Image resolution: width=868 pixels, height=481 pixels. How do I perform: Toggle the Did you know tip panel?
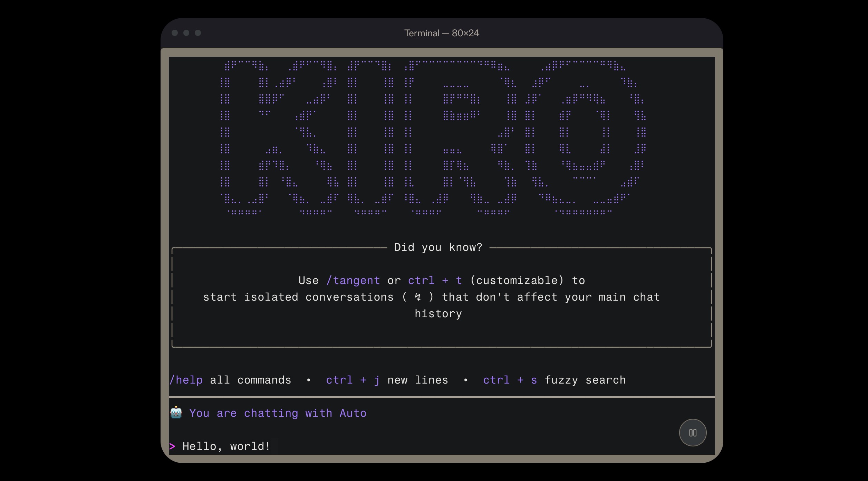click(438, 247)
